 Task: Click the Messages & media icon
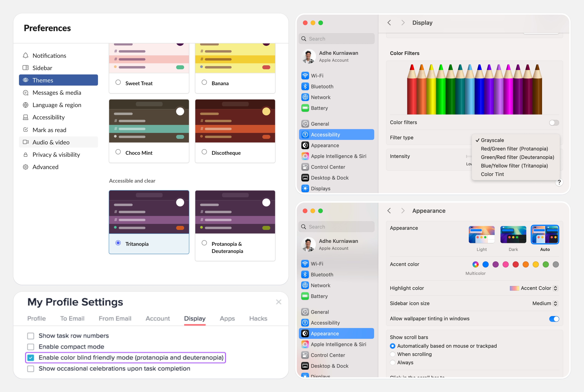coord(26,92)
